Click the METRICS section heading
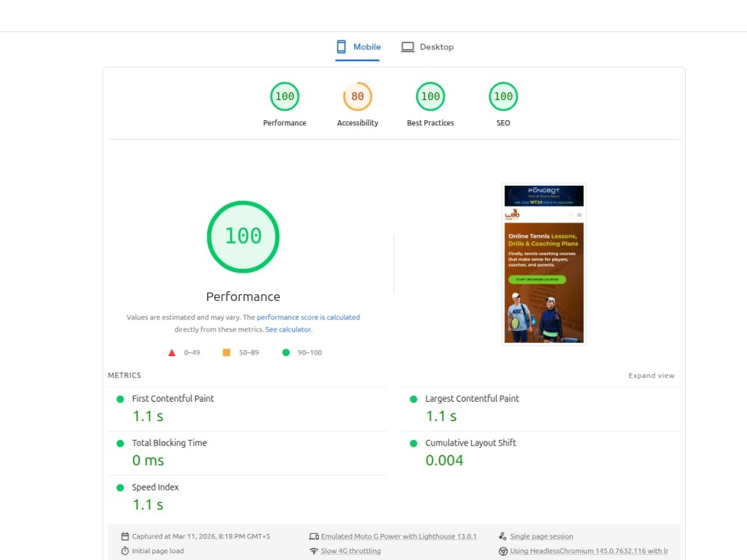 click(124, 376)
